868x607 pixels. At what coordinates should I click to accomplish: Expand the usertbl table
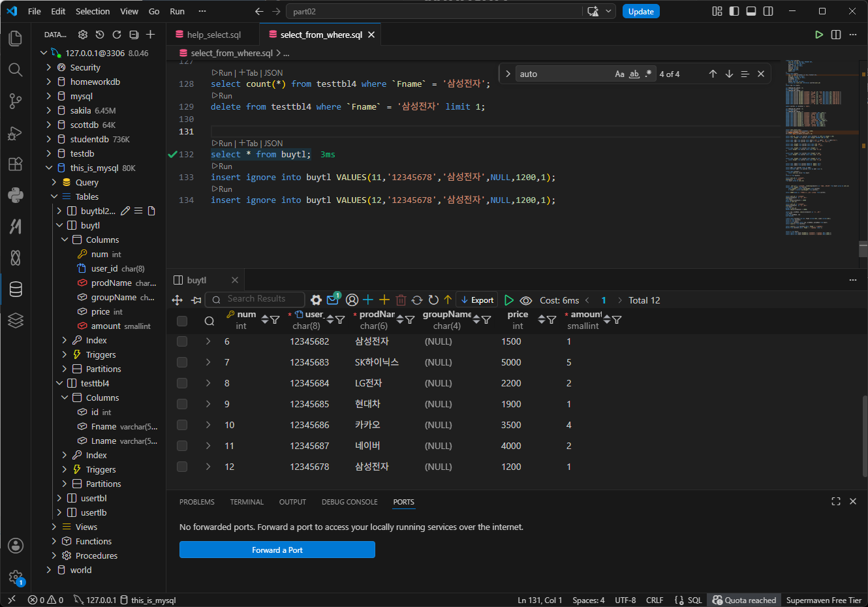click(x=59, y=498)
